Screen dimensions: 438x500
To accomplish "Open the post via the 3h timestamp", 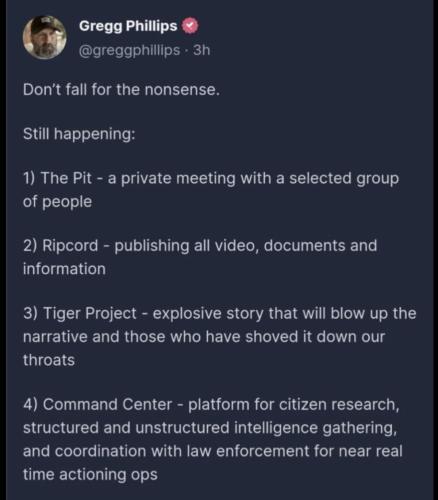I will point(202,50).
